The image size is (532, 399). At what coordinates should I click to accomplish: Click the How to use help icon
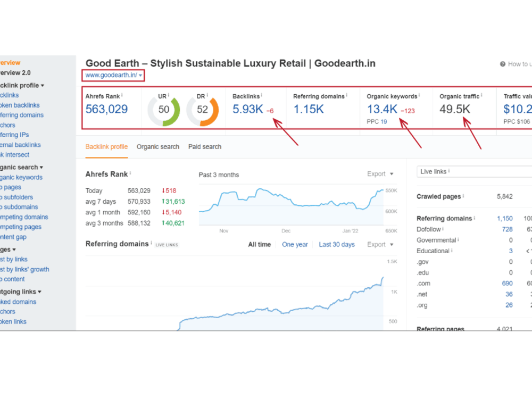point(503,64)
